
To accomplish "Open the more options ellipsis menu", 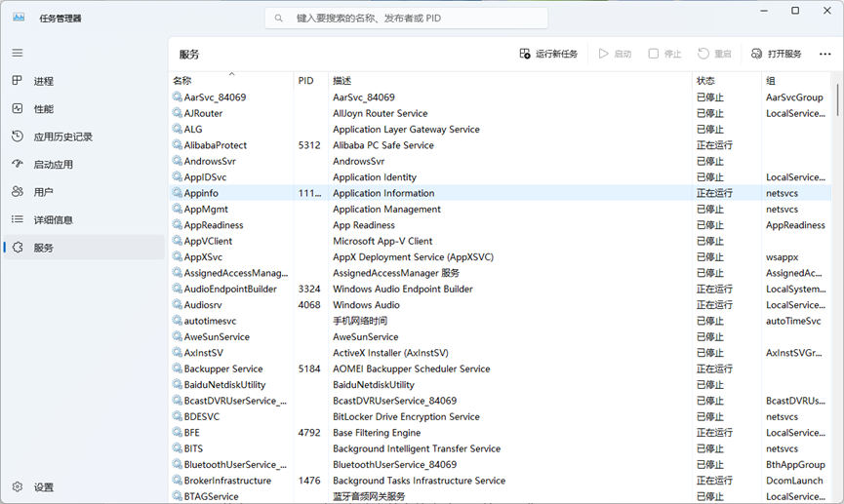I will click(x=824, y=54).
